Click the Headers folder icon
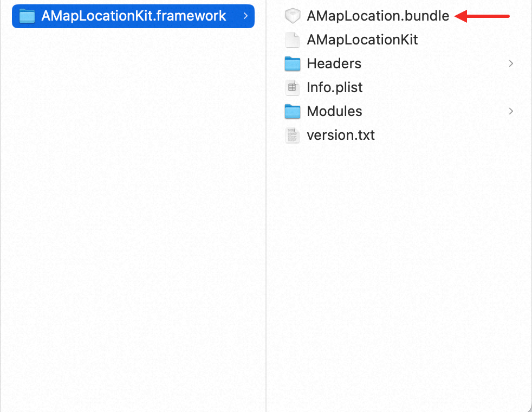 293,63
